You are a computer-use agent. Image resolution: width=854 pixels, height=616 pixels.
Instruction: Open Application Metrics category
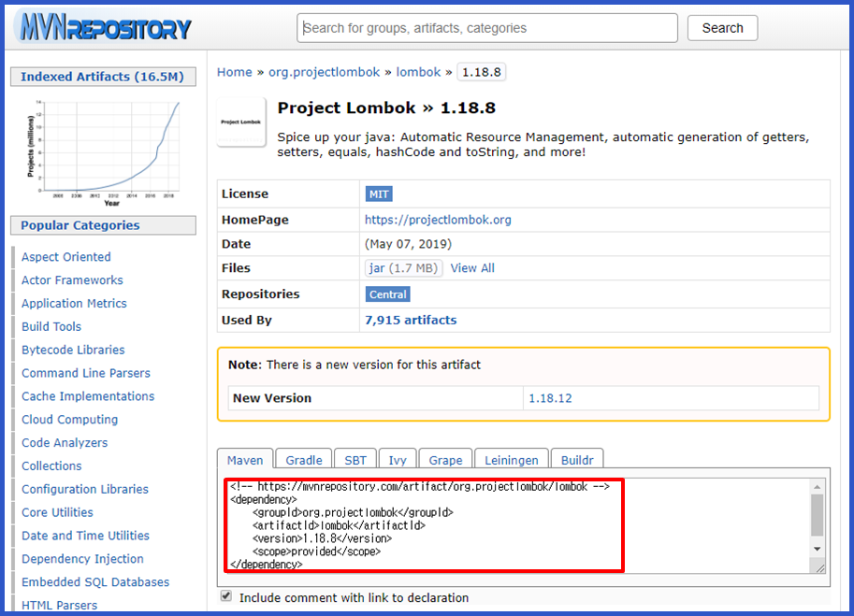[x=74, y=304]
